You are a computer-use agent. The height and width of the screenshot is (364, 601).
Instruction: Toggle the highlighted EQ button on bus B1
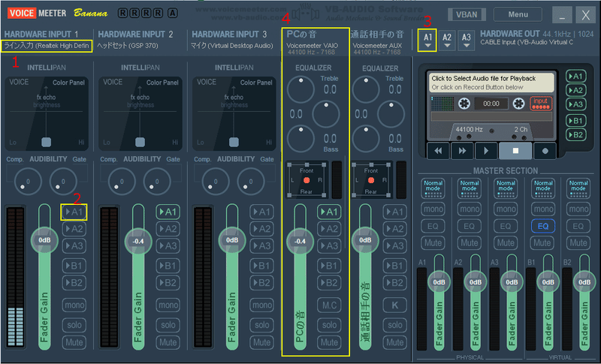tap(542, 226)
